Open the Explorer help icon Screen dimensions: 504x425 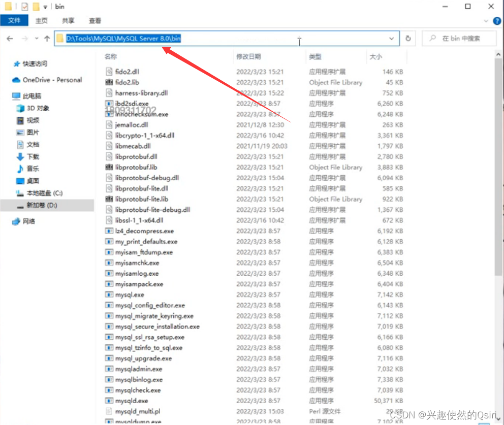tap(497, 21)
